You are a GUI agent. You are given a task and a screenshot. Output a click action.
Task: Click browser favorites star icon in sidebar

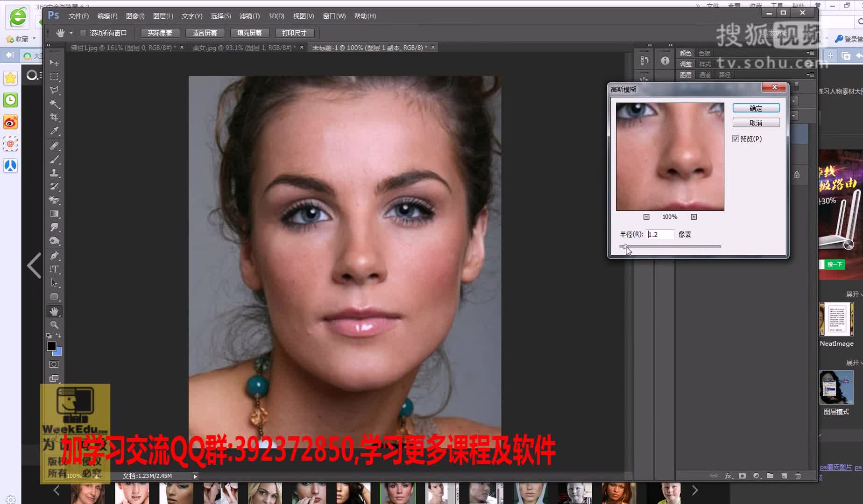click(10, 78)
